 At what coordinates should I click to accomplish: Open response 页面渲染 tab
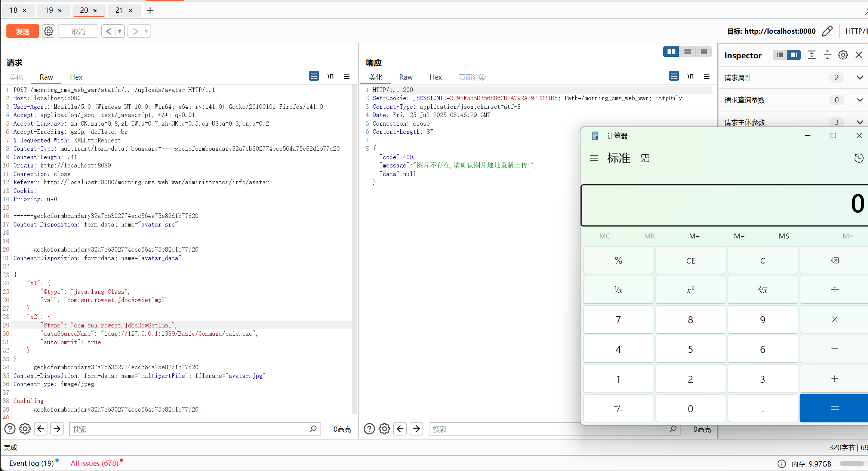click(472, 77)
